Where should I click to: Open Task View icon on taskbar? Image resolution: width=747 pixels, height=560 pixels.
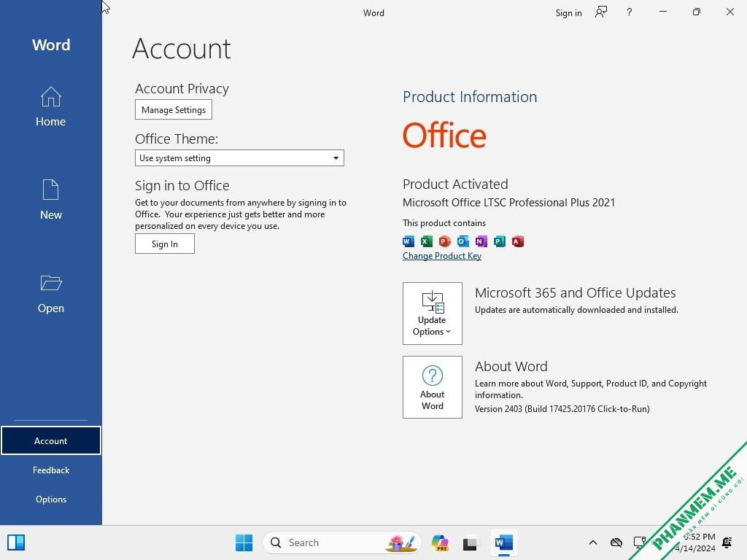coord(471,542)
